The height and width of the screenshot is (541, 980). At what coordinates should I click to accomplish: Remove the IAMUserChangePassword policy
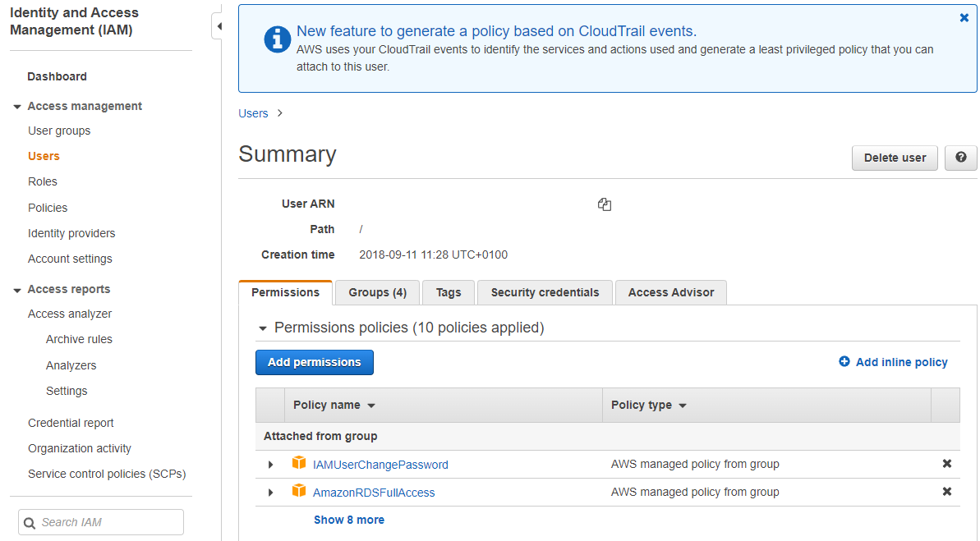946,464
